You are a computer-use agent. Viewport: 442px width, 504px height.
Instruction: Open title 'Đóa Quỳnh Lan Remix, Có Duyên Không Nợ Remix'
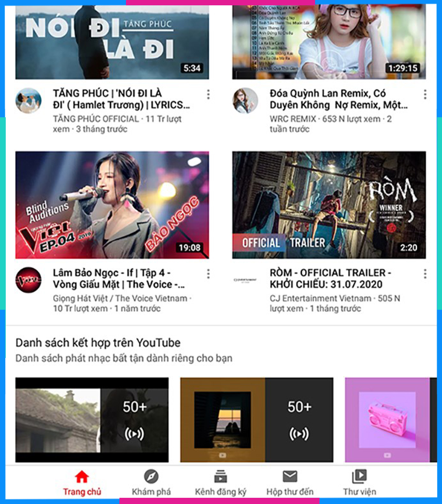(339, 99)
